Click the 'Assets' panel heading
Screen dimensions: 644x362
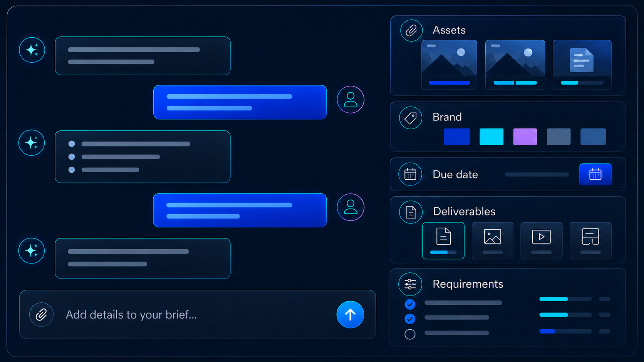[449, 30]
